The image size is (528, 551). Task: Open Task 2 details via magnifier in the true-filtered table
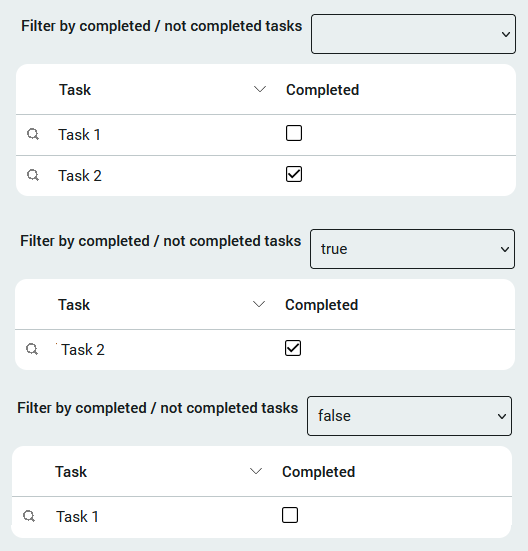tap(32, 349)
